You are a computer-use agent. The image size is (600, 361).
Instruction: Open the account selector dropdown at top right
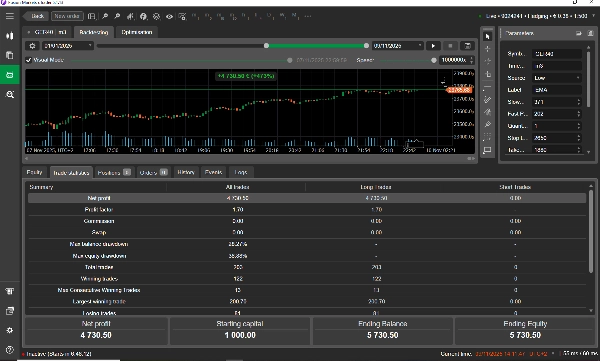pyautogui.click(x=539, y=16)
